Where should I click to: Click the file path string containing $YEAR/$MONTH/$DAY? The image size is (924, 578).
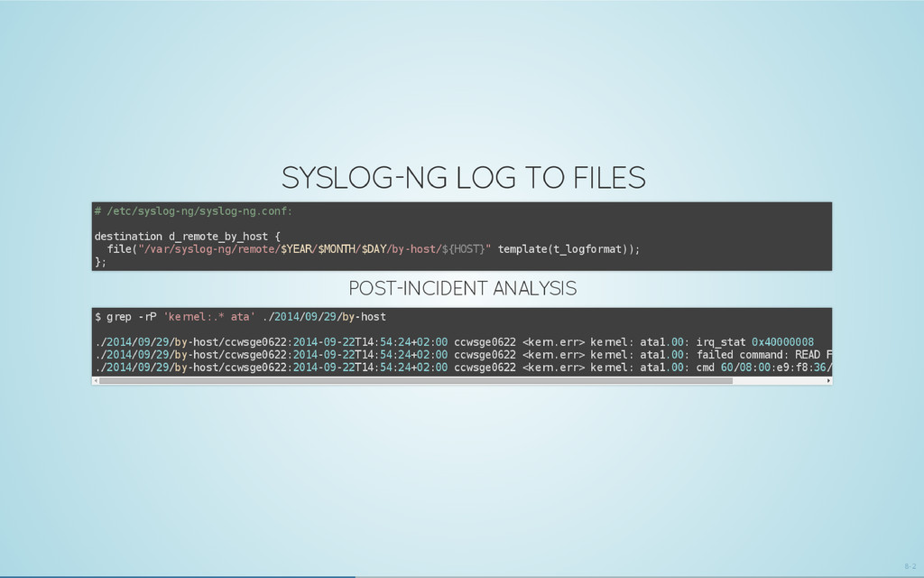(x=314, y=249)
